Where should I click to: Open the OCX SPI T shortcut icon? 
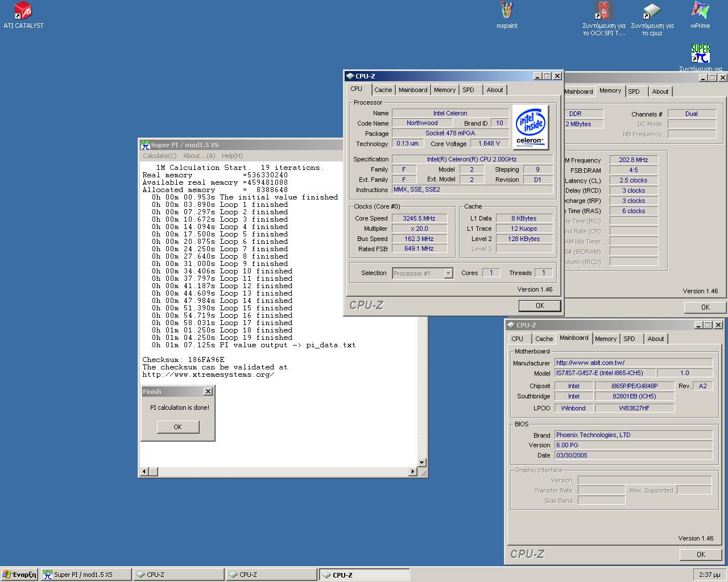pos(603,19)
